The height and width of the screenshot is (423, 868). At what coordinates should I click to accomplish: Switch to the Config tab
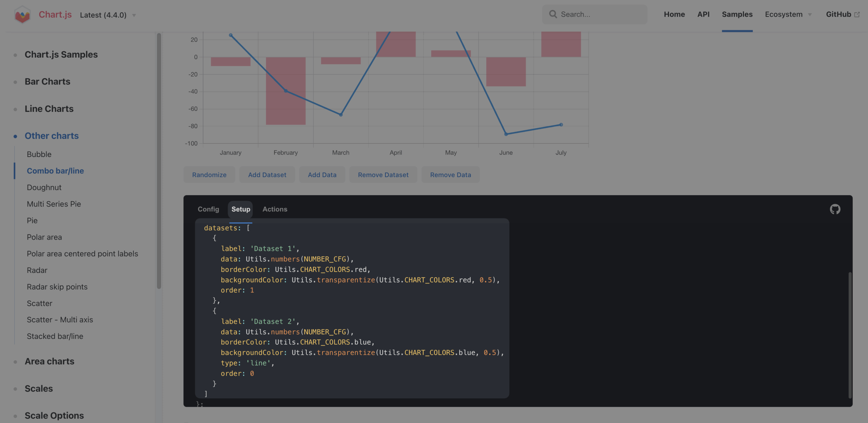[208, 209]
